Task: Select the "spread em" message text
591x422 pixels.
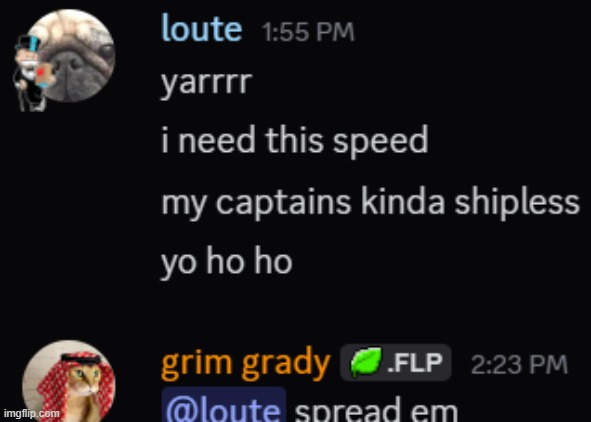Action: pyautogui.click(x=376, y=409)
